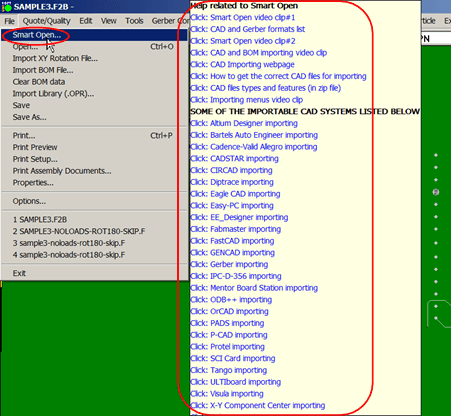
Task: Open the Gerber menu in menu bar
Action: pos(170,21)
